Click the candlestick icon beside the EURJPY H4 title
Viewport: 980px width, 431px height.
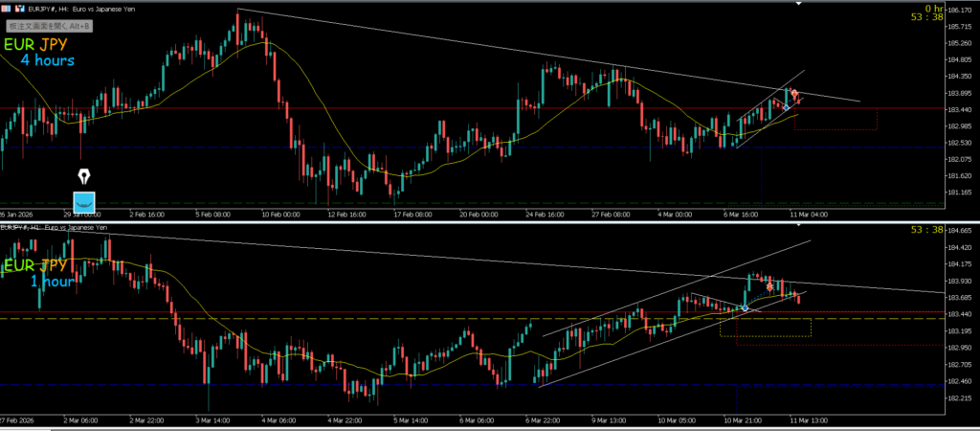tap(16, 10)
